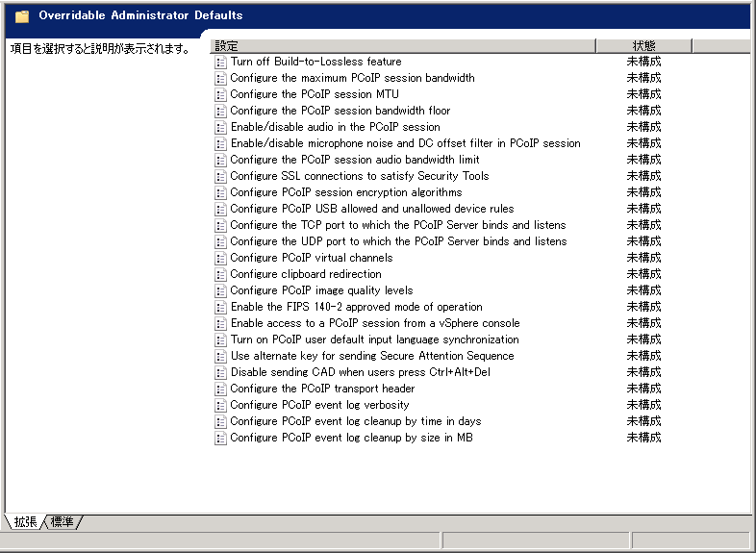Click icon for PCoIP session audio bandwidth limit
This screenshot has height=553, width=756.
coord(220,160)
